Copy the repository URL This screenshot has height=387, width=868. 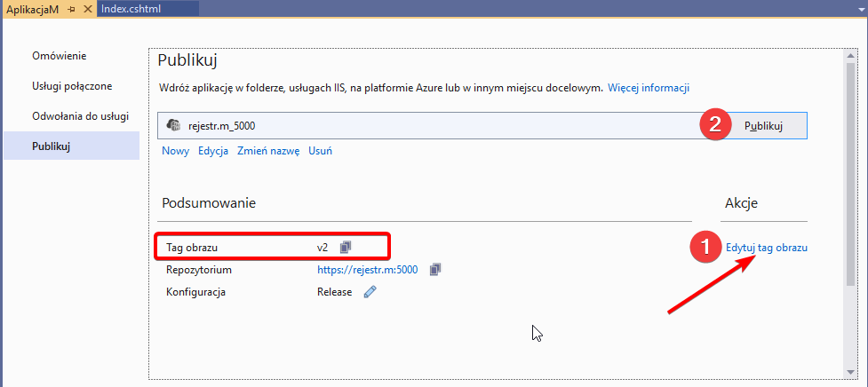tap(435, 270)
